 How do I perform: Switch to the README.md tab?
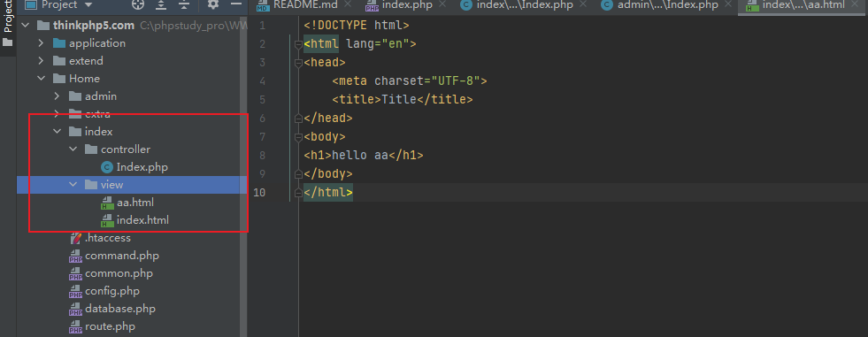(305, 5)
